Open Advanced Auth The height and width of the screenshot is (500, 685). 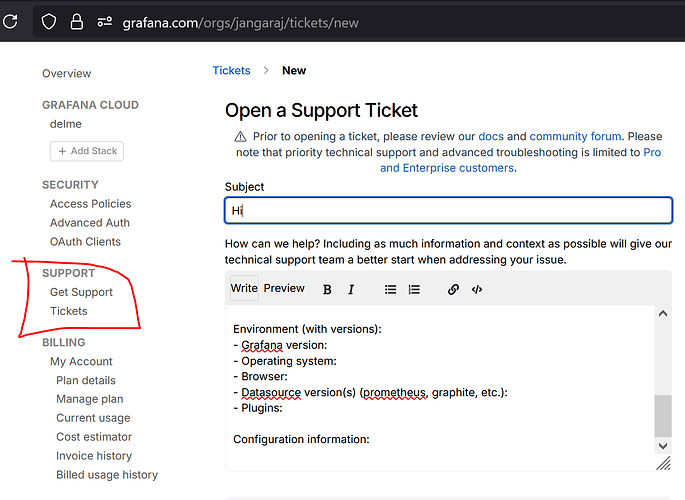[x=90, y=223]
